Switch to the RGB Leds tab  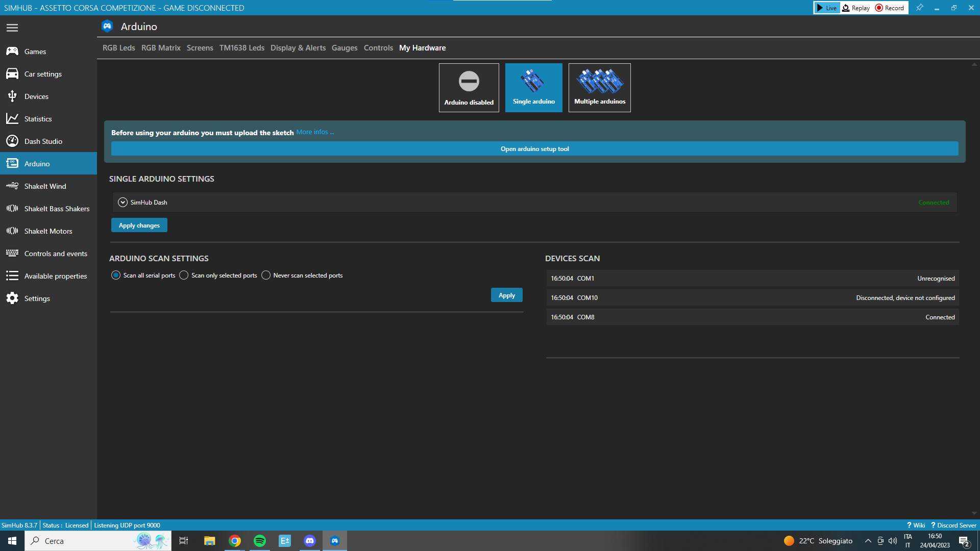pos(118,48)
